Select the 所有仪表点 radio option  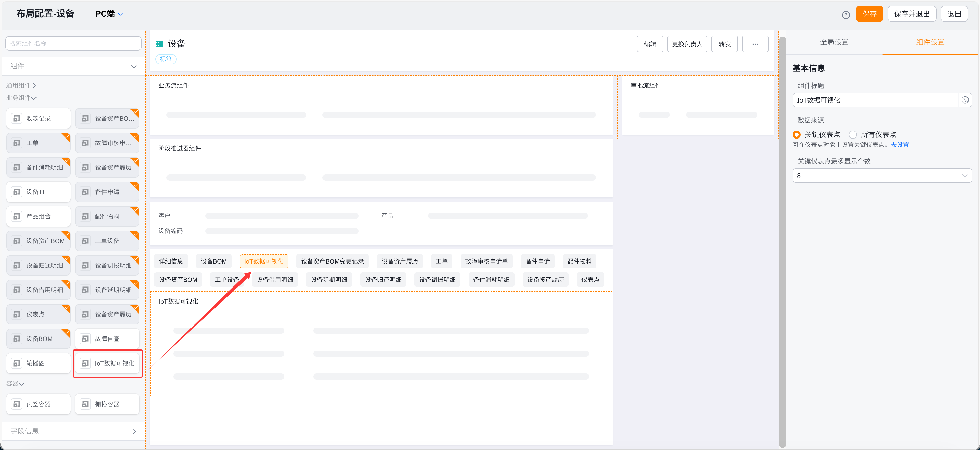(853, 134)
